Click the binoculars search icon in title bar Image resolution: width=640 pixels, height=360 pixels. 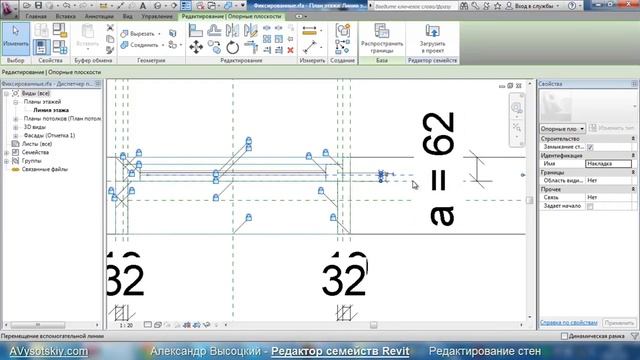(464, 6)
